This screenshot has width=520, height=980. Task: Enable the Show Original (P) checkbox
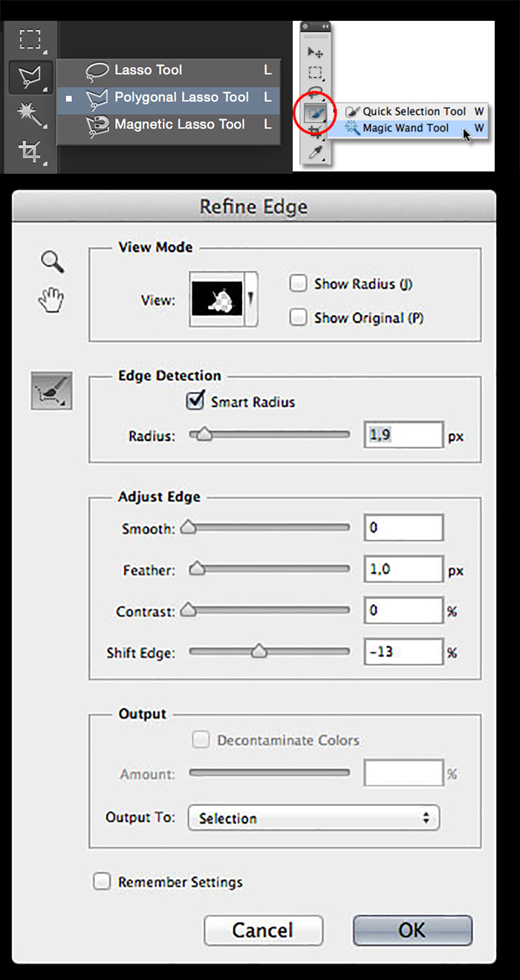coord(299,318)
